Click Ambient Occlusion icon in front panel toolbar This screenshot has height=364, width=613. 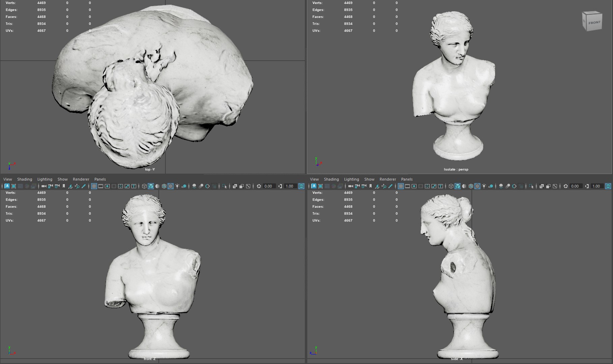pyautogui.click(x=194, y=186)
